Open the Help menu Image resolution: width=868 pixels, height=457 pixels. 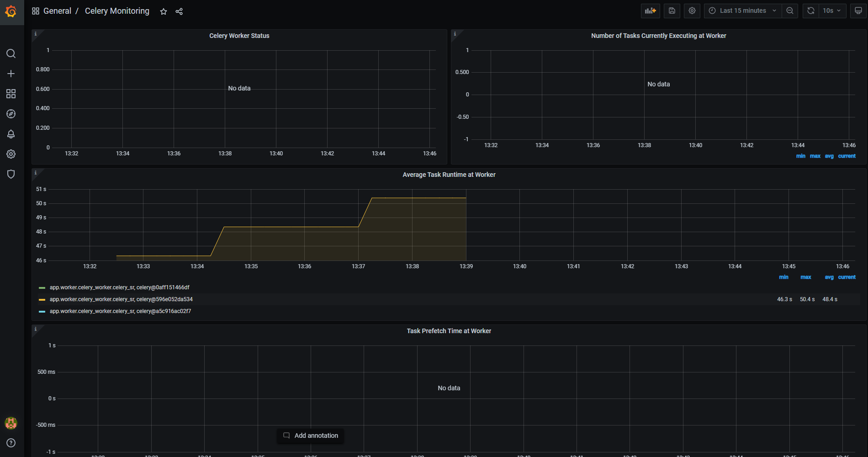11,442
